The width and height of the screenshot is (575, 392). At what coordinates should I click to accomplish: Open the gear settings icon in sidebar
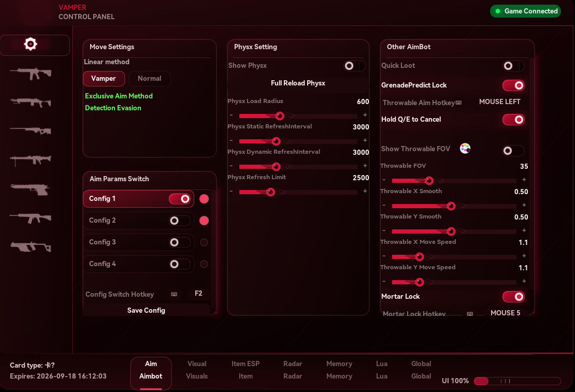31,45
